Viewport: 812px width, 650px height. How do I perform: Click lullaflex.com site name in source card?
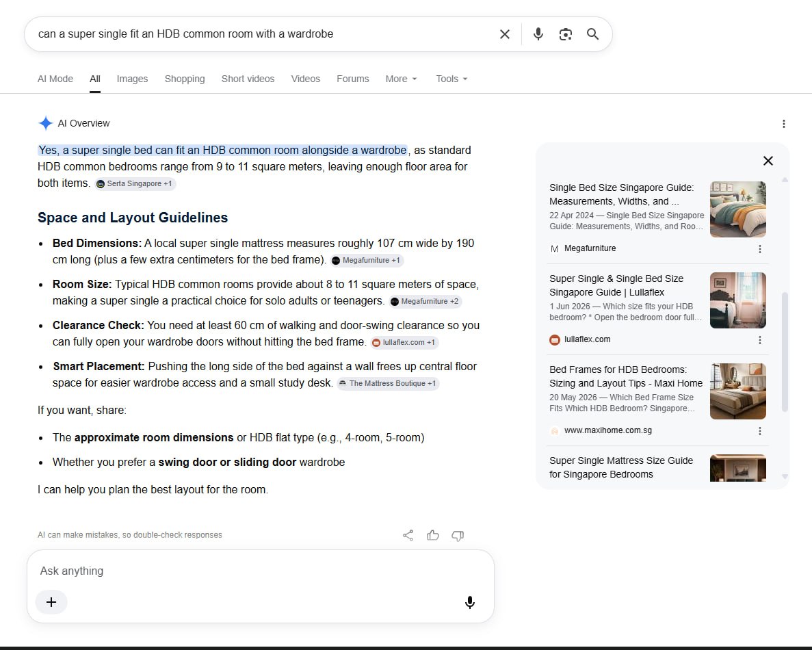pos(587,340)
